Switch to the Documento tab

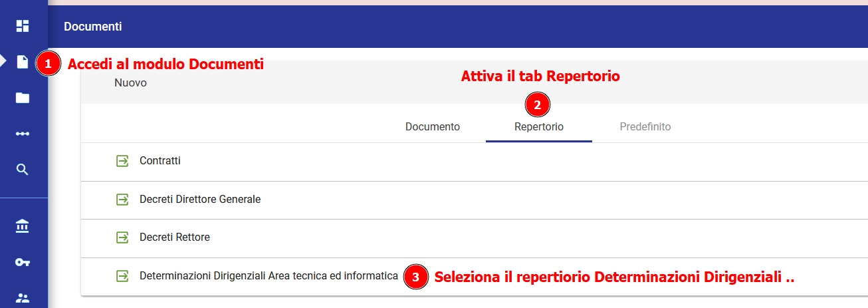point(433,126)
